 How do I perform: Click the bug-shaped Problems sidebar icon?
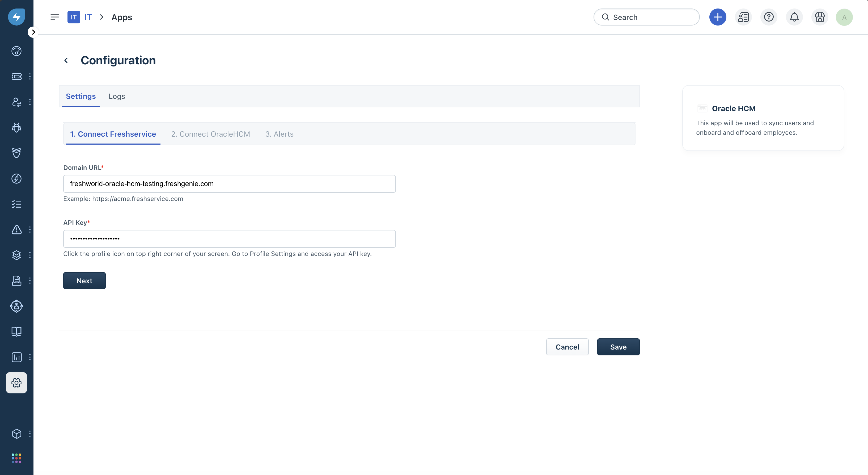click(x=16, y=127)
